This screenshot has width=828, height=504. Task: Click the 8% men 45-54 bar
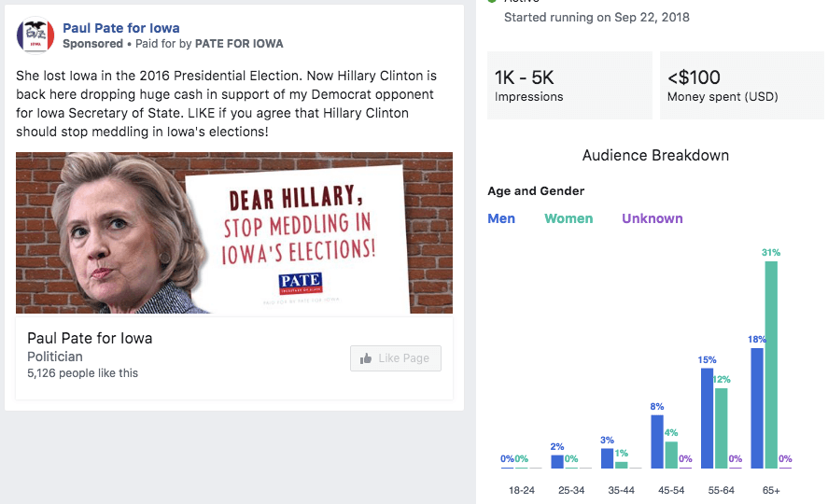pyautogui.click(x=657, y=441)
